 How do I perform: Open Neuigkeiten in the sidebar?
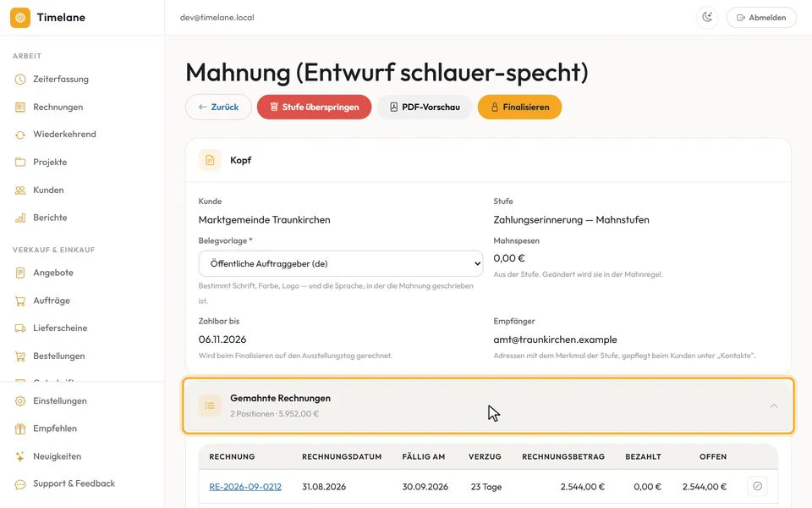[57, 456]
